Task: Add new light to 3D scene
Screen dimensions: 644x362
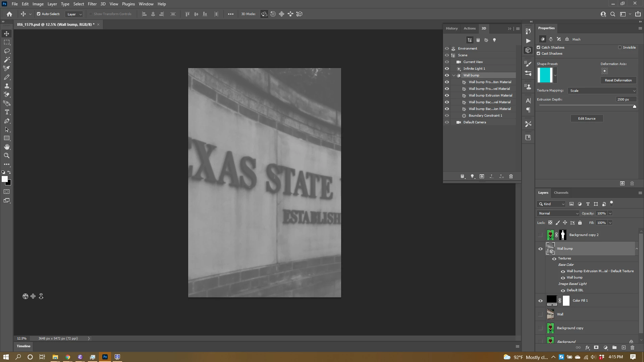Action: [x=472, y=176]
